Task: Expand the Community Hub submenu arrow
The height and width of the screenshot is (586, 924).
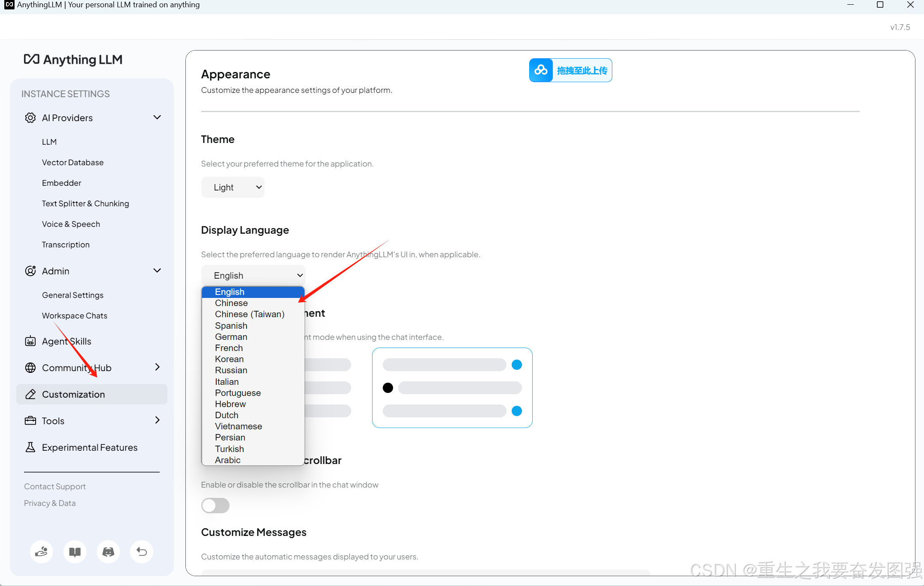Action: tap(157, 367)
